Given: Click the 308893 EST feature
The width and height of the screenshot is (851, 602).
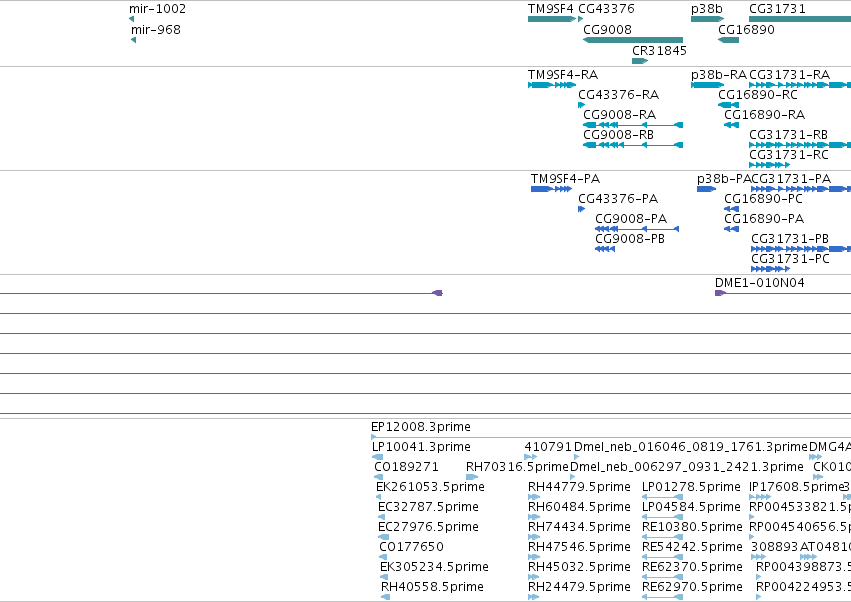Looking at the screenshot, I should [x=761, y=557].
